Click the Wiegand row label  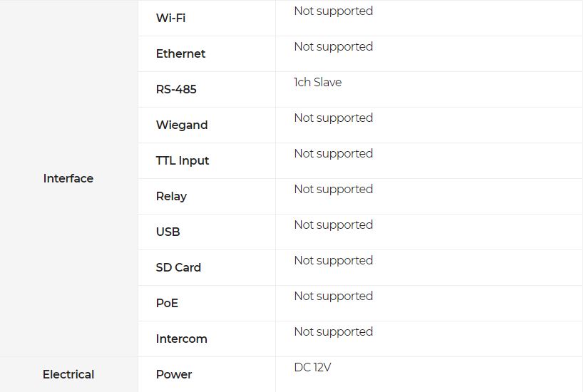182,125
